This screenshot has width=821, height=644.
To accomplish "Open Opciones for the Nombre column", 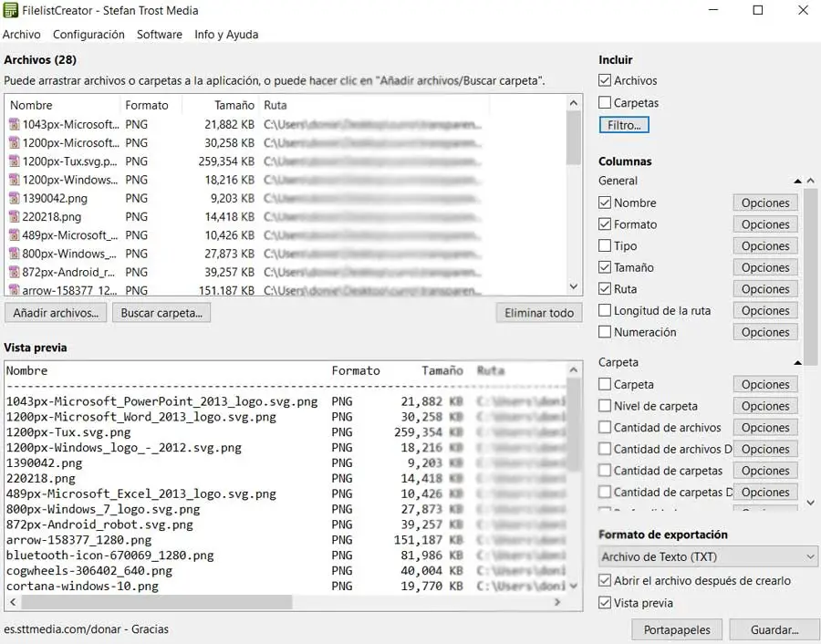I will 765,203.
